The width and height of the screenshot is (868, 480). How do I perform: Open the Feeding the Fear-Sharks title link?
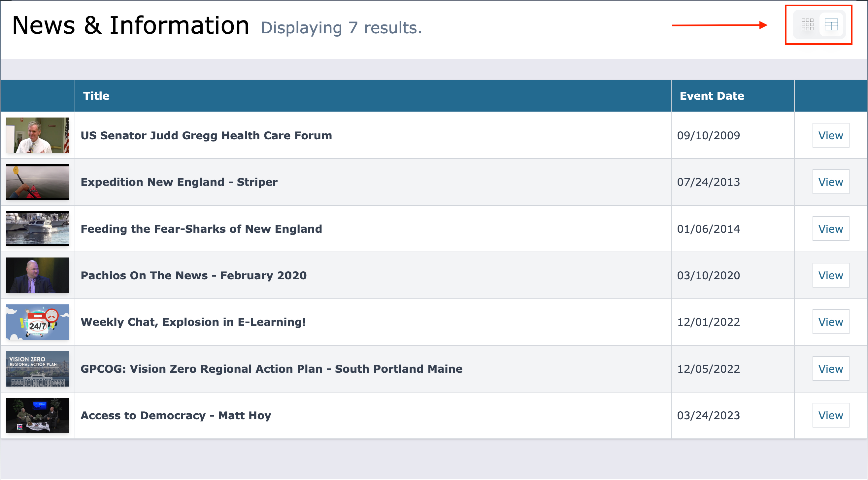(201, 229)
